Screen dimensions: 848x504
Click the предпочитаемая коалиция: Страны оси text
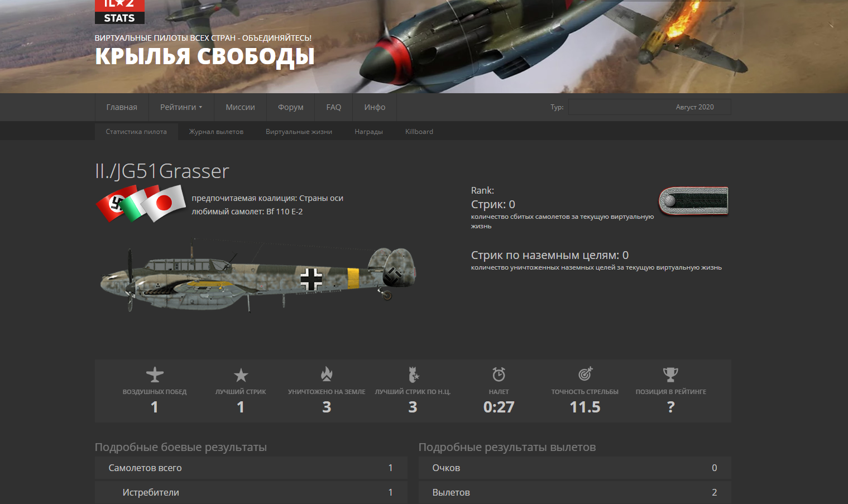pos(267,198)
